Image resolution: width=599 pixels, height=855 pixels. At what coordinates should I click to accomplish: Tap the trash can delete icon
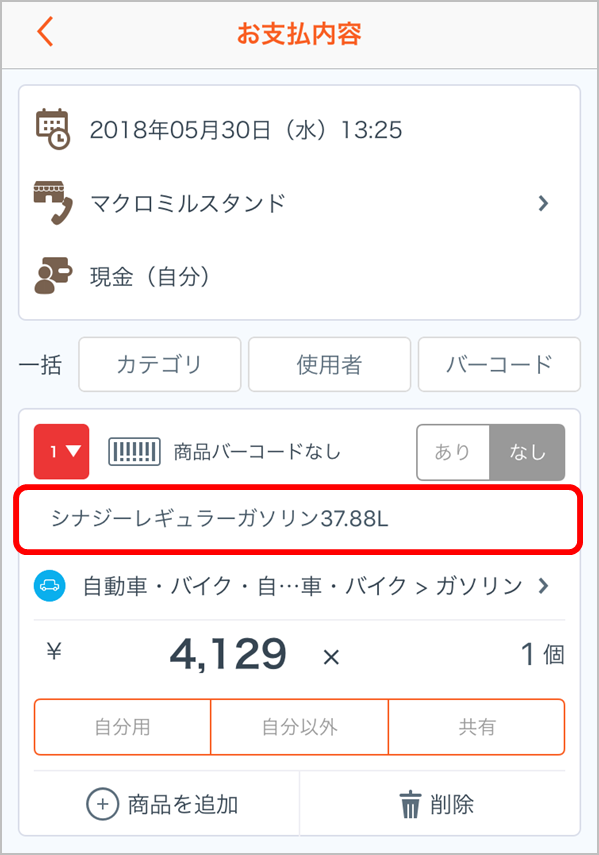pos(410,805)
